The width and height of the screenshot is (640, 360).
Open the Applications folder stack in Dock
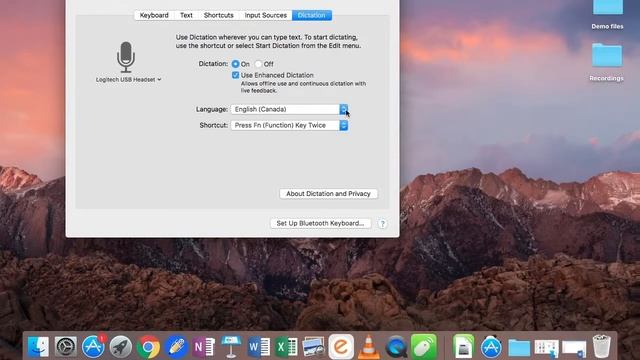point(491,347)
